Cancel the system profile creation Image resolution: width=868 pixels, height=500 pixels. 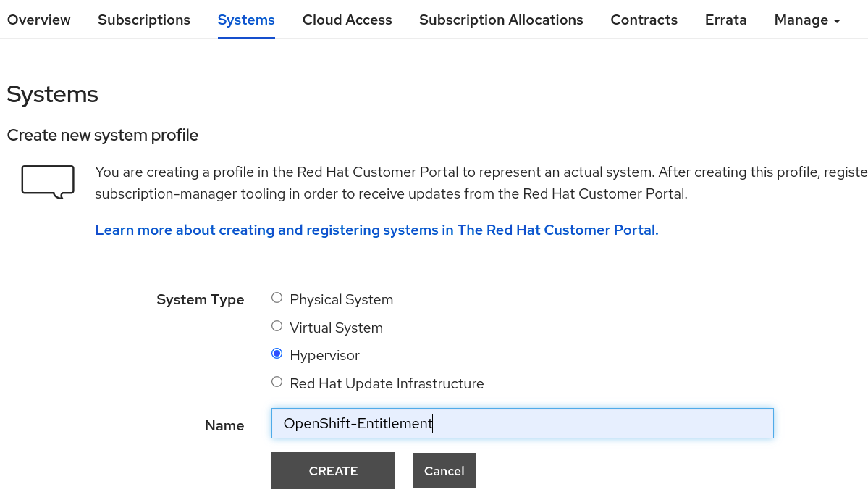coord(444,470)
